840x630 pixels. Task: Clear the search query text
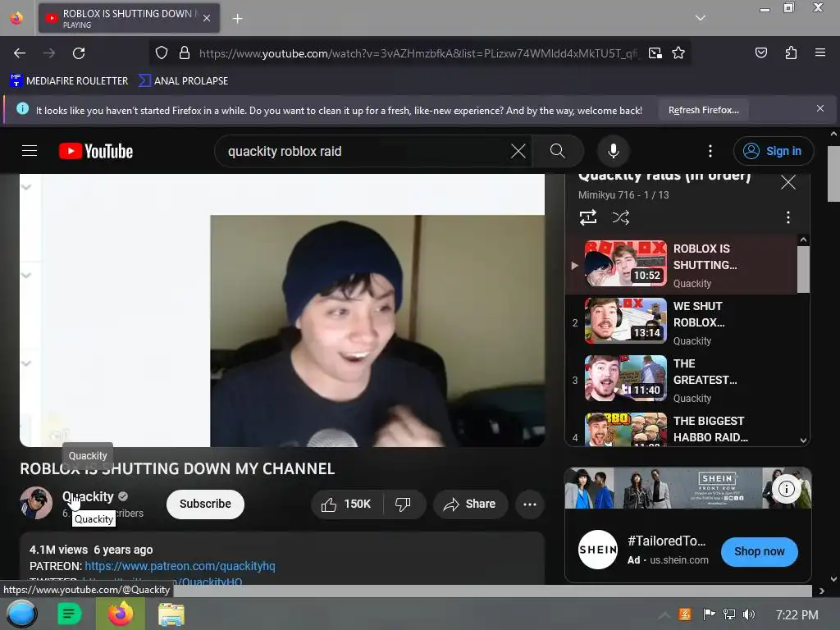pos(518,151)
